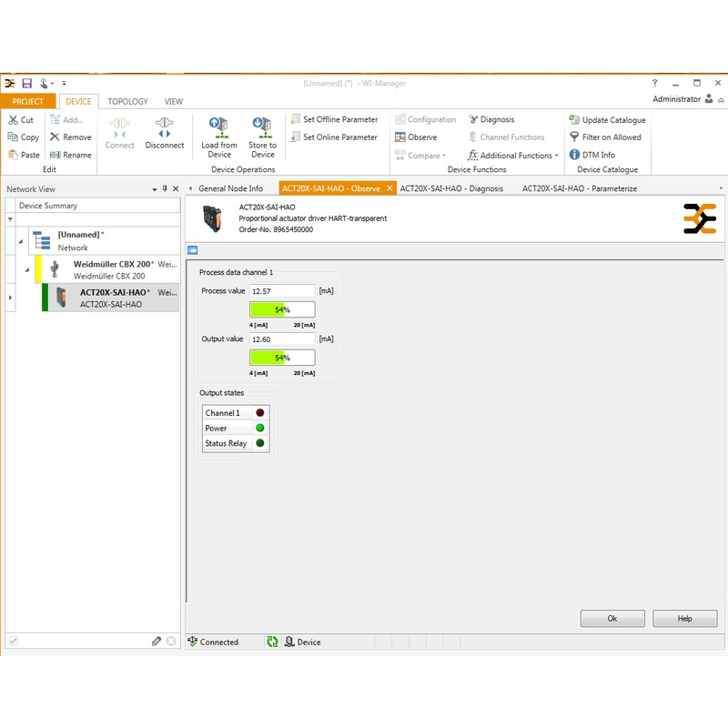Screen dimensions: 728x728
Task: Click the Ok button
Action: coord(612,619)
